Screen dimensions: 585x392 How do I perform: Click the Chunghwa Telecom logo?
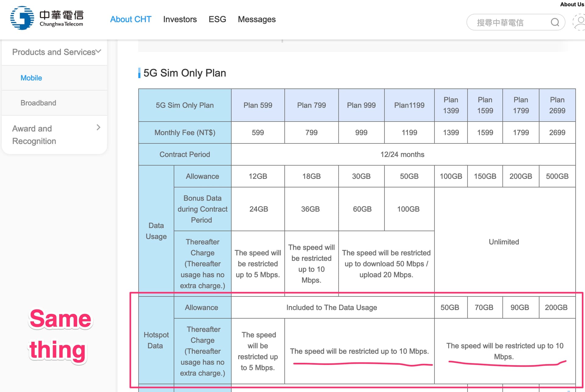(x=47, y=18)
